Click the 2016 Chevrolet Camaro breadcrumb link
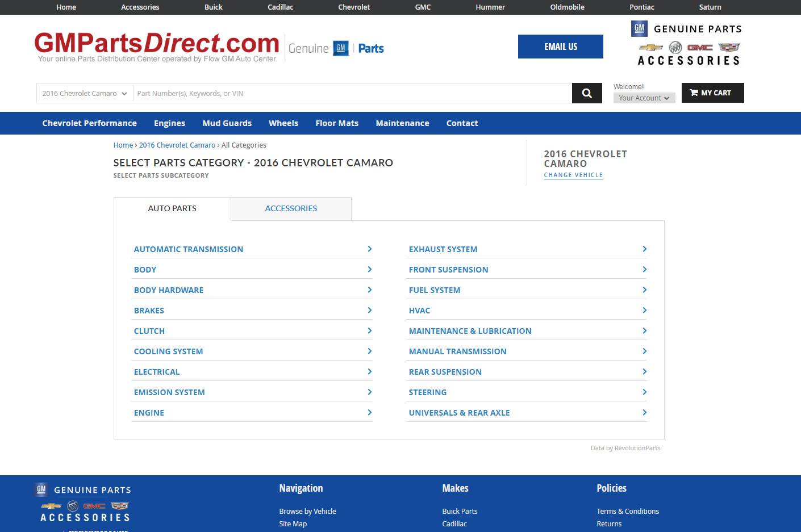Viewport: 801px width, 532px height. (177, 145)
